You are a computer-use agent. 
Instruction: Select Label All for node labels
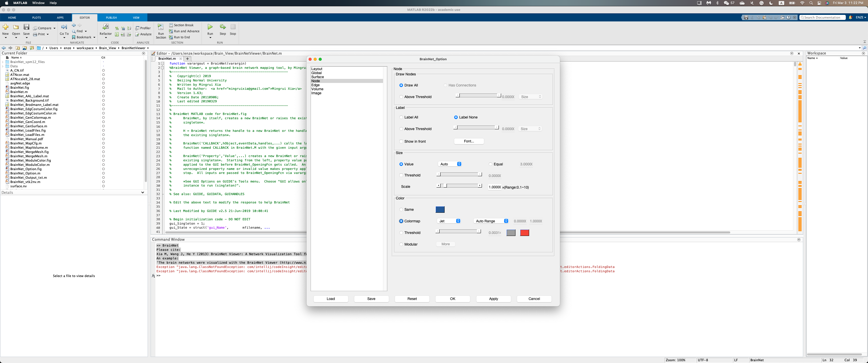[401, 117]
